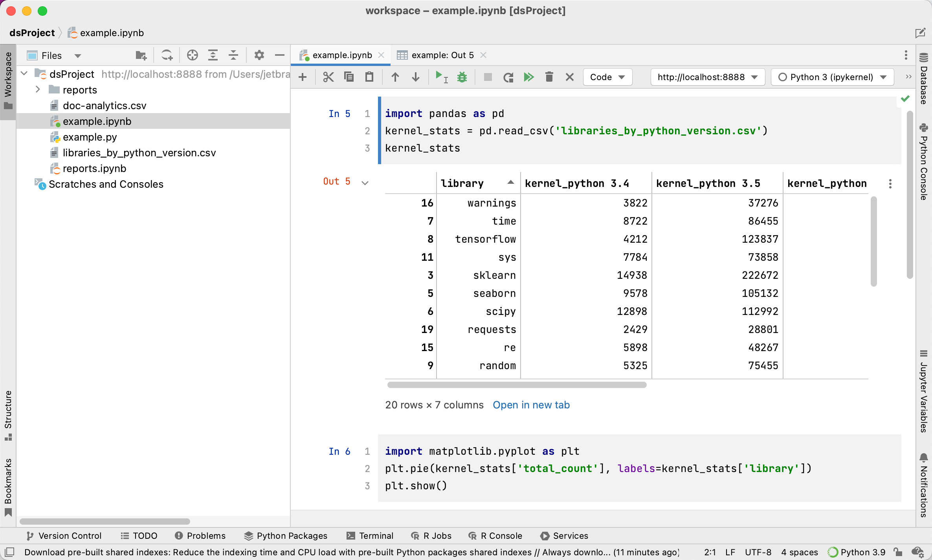Open the Code cell type dropdown
Viewport: 932px width, 560px height.
606,78
